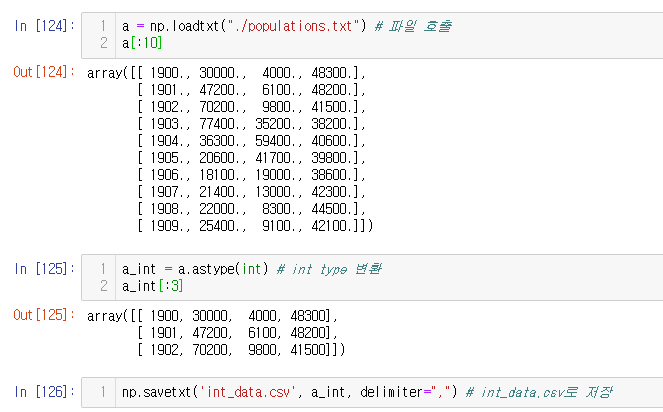Viewport: 663px width, 412px height.
Task: Click the np.savetxt code line
Action: click(367, 392)
